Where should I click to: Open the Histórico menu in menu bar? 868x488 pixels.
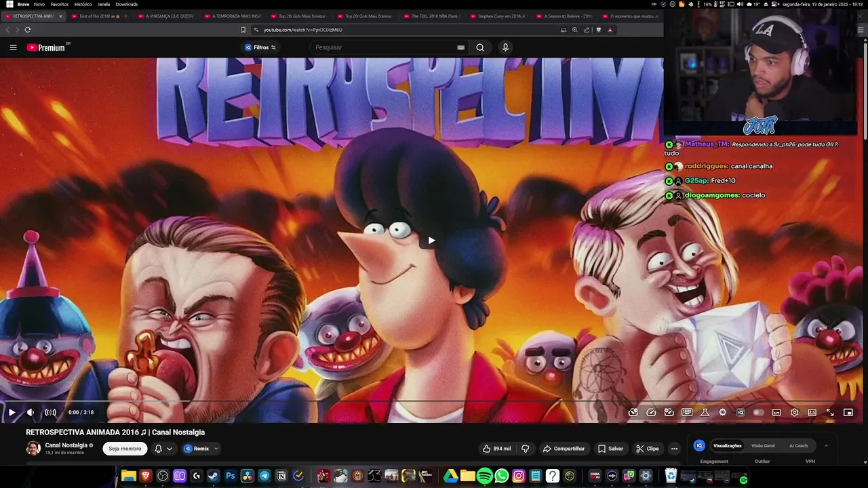tap(83, 4)
